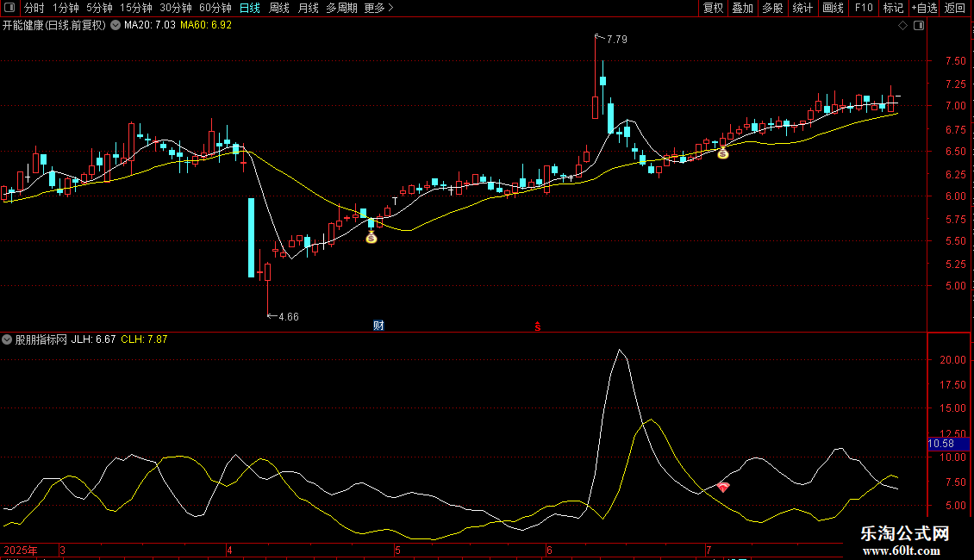Click the settings icon beside 股朋指标网
Screen dimensions: 974x560
[x=7, y=339]
